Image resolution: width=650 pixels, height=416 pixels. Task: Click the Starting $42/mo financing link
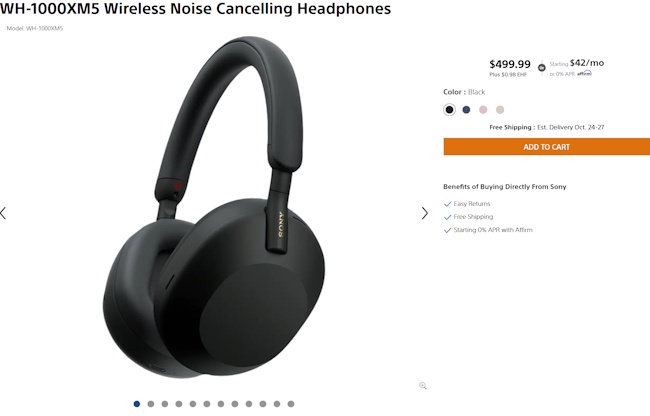tap(577, 63)
